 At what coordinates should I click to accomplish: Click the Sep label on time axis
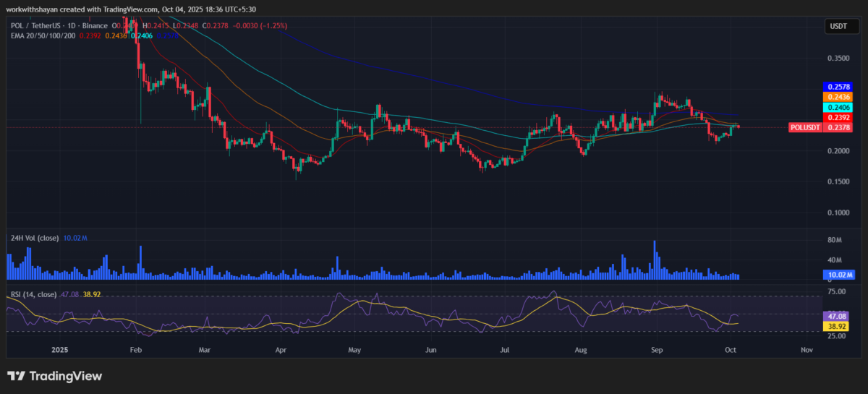657,349
